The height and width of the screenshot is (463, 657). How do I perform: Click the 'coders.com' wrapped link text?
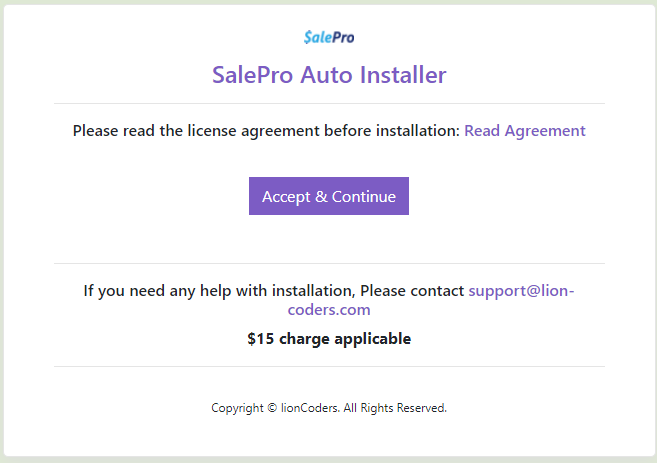[329, 310]
